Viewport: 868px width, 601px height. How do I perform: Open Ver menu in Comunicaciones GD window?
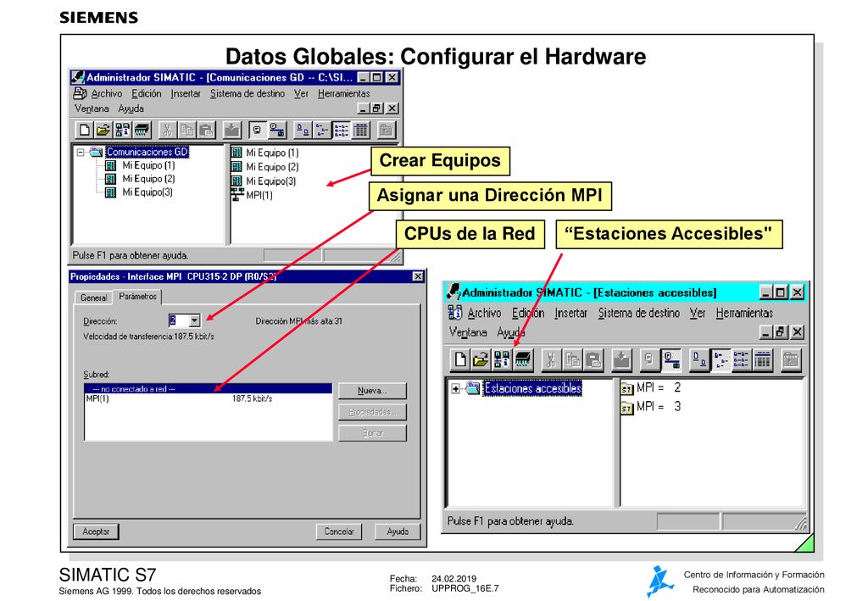click(x=301, y=93)
